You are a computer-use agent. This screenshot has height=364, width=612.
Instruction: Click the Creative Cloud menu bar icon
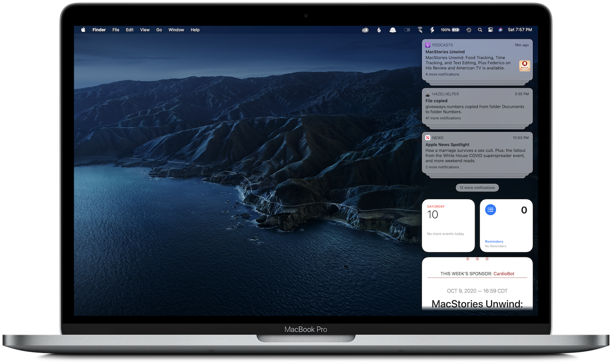[x=365, y=30]
